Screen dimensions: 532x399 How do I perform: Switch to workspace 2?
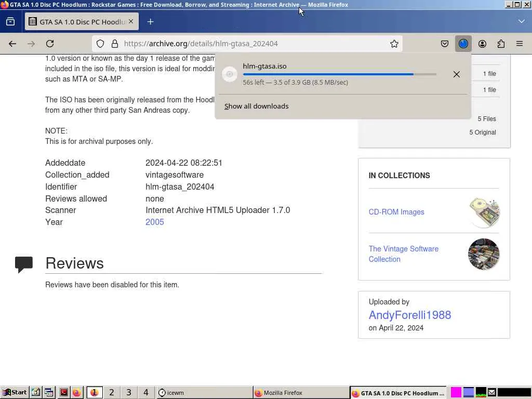(111, 393)
